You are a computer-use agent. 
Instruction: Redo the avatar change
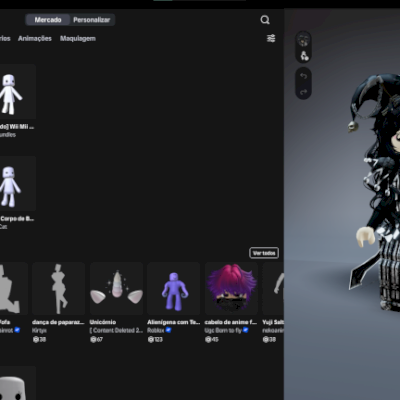click(x=303, y=92)
